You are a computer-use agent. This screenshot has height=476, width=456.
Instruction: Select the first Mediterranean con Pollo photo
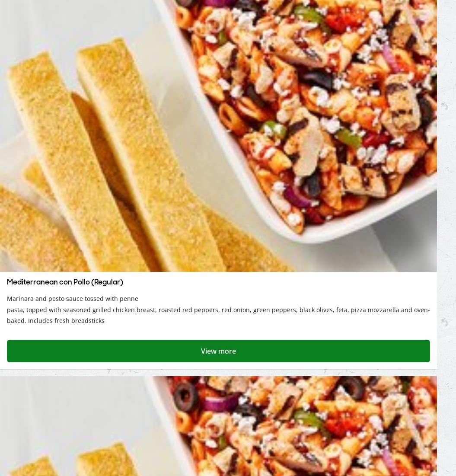click(218, 136)
